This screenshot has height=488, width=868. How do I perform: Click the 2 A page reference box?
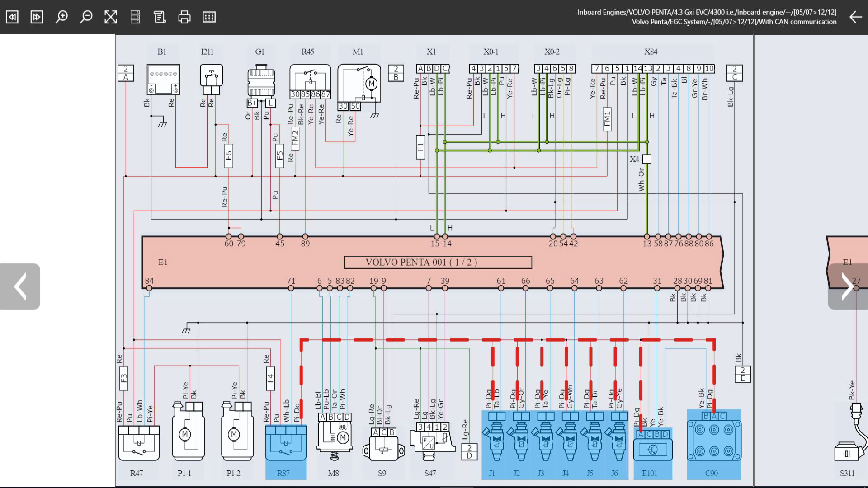(x=126, y=73)
